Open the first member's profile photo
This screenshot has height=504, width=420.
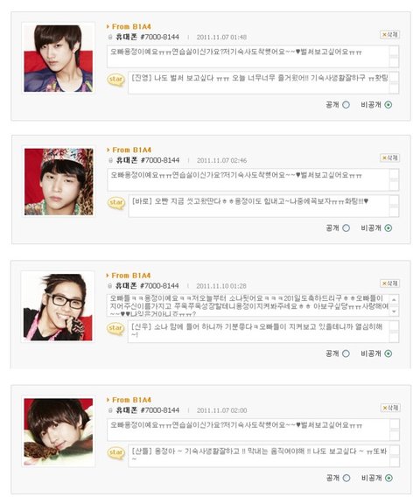[58, 58]
